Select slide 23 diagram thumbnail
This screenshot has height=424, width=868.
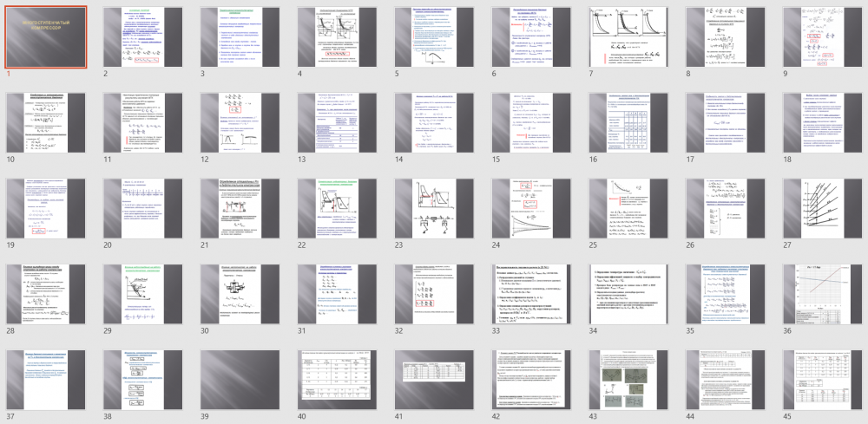coord(435,208)
